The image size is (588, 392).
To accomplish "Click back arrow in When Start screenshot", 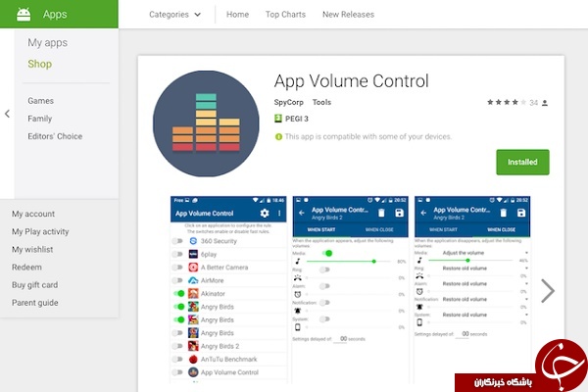I will point(302,213).
